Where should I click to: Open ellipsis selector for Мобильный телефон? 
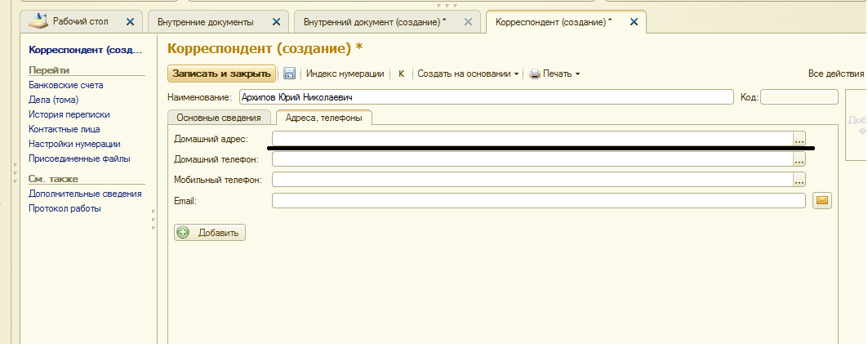click(x=799, y=180)
